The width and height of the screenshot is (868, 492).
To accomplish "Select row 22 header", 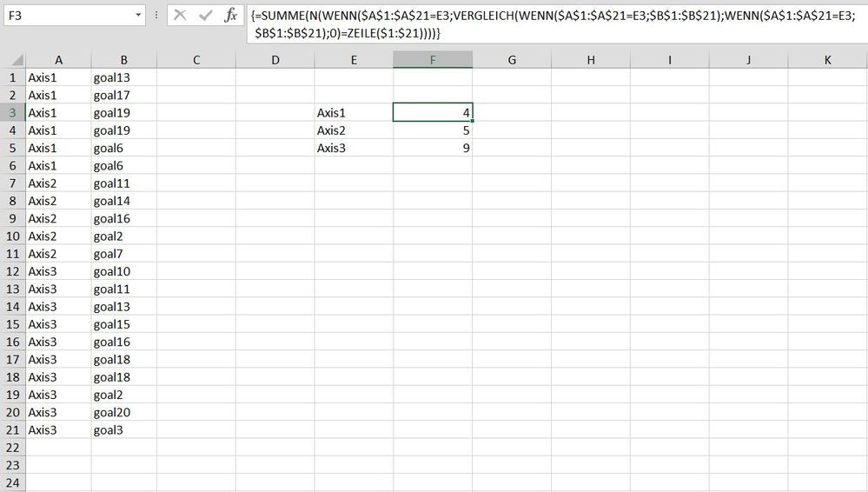I will 13,448.
